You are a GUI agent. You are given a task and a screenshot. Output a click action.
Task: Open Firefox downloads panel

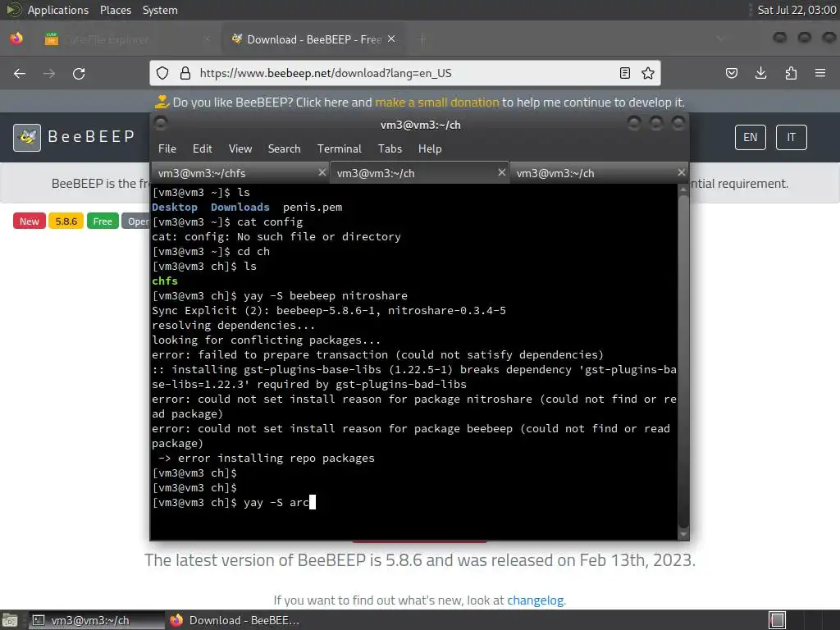[x=760, y=73]
